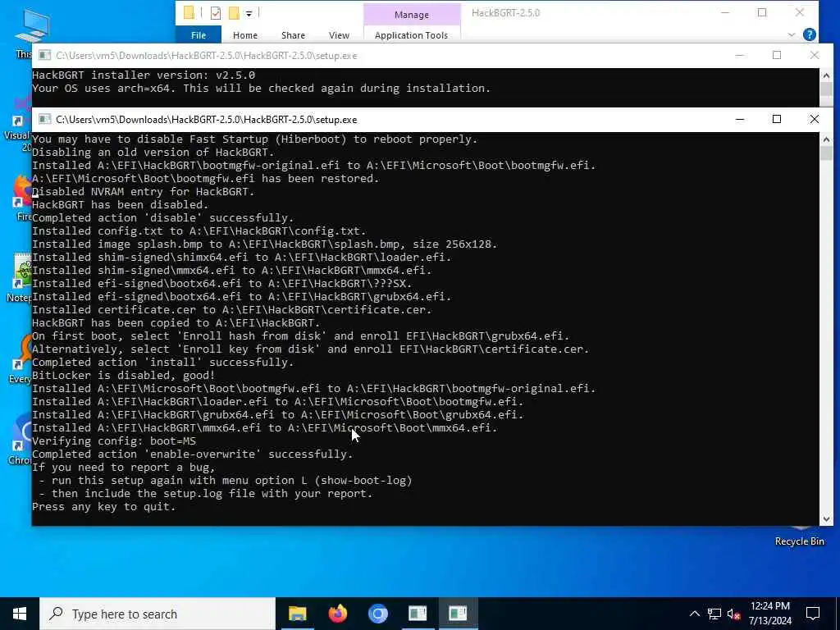The width and height of the screenshot is (840, 630).
Task: Click the muted volume tray icon
Action: coord(734,614)
